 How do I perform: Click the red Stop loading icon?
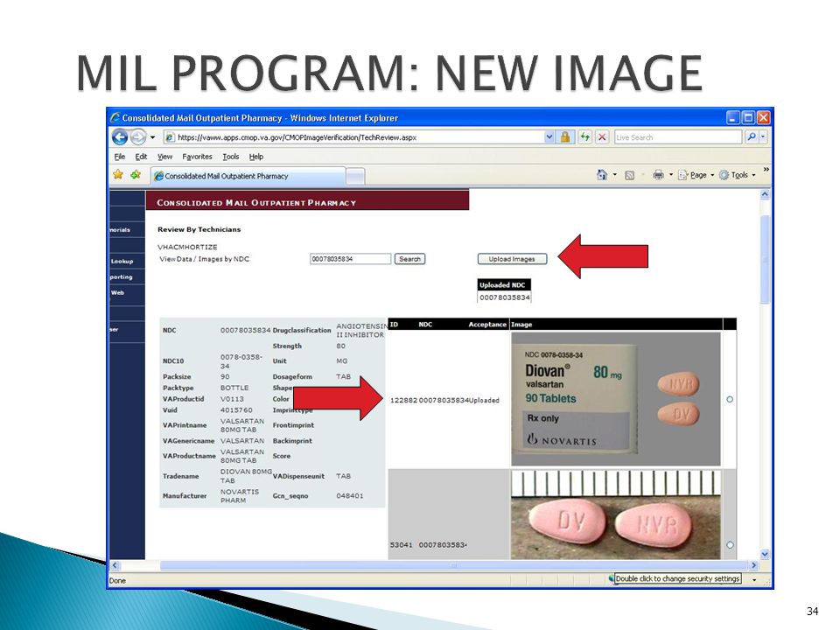pos(602,137)
